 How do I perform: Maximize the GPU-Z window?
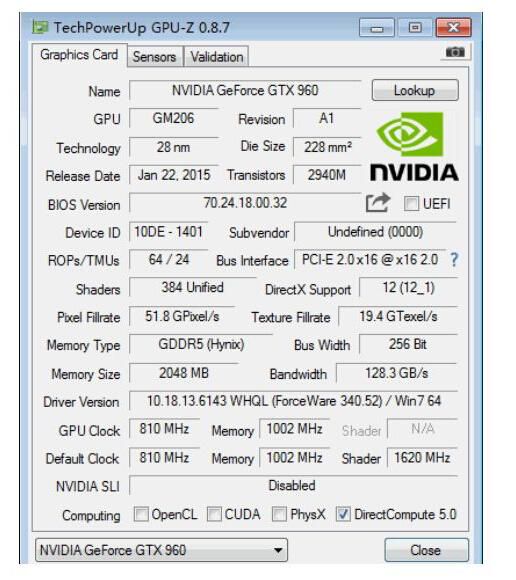click(415, 28)
